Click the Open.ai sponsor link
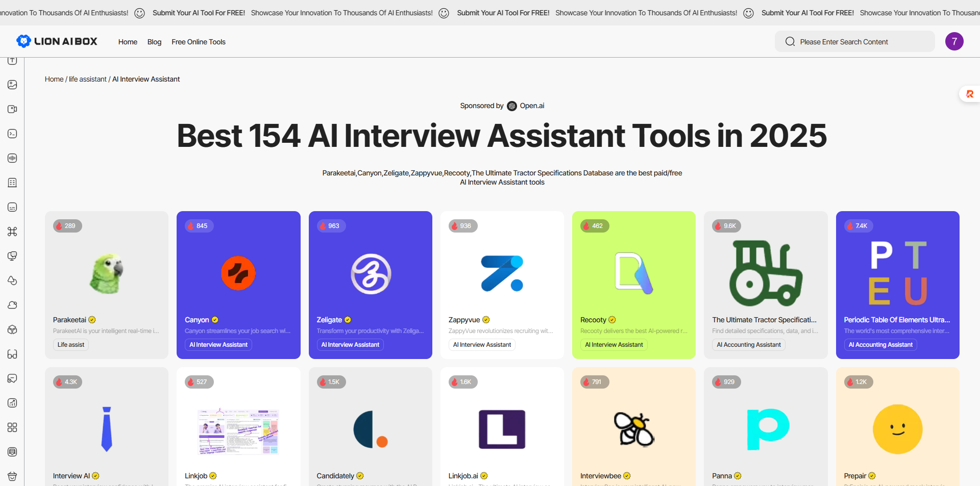This screenshot has width=980, height=486. pos(531,106)
